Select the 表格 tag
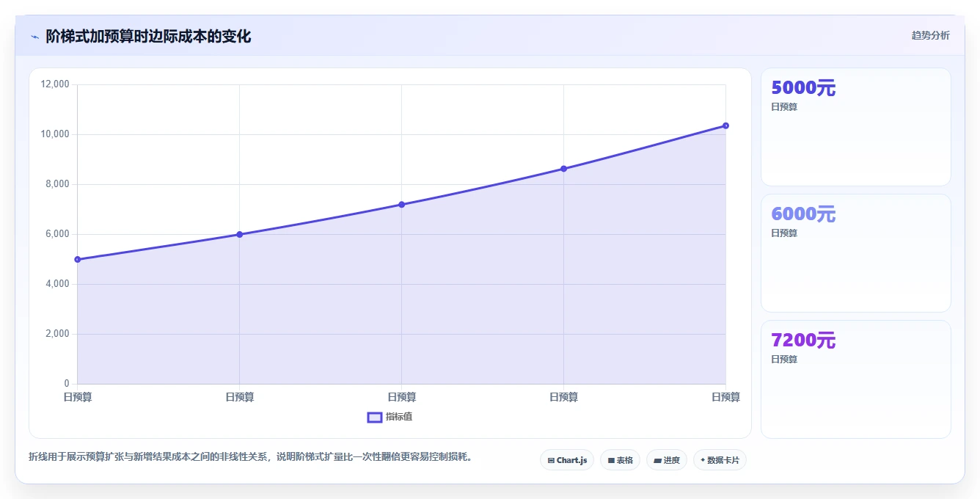Image resolution: width=980 pixels, height=499 pixels. coord(620,460)
